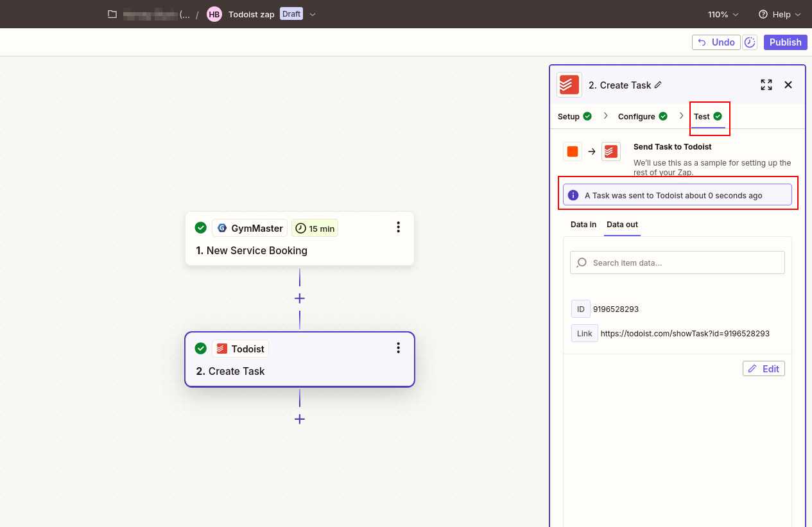812x527 pixels.
Task: Expand the step panel to fullscreen
Action: (766, 85)
